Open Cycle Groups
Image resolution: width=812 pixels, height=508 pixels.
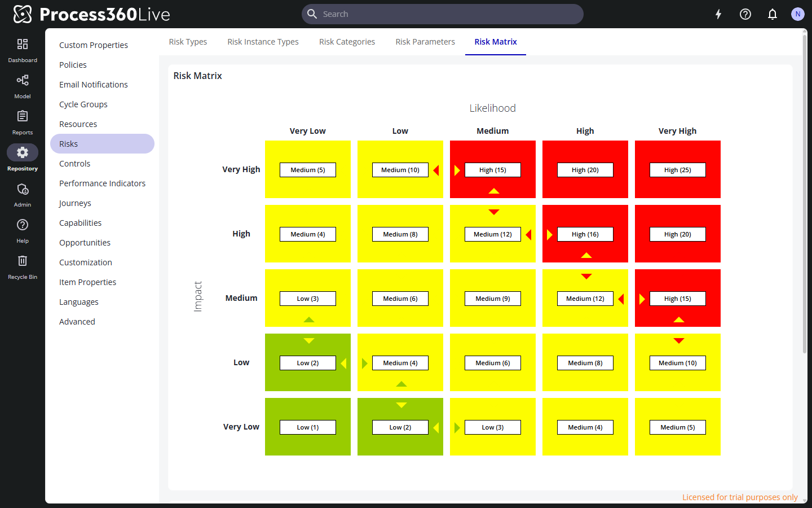102,104
